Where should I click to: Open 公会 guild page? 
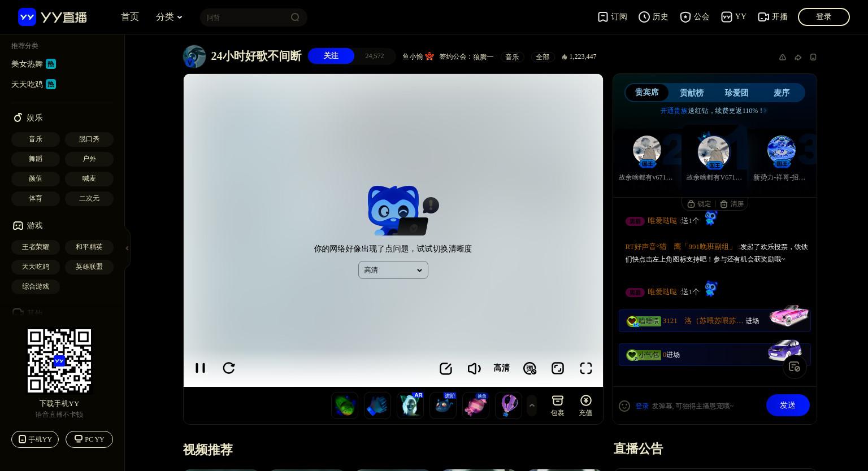[695, 17]
